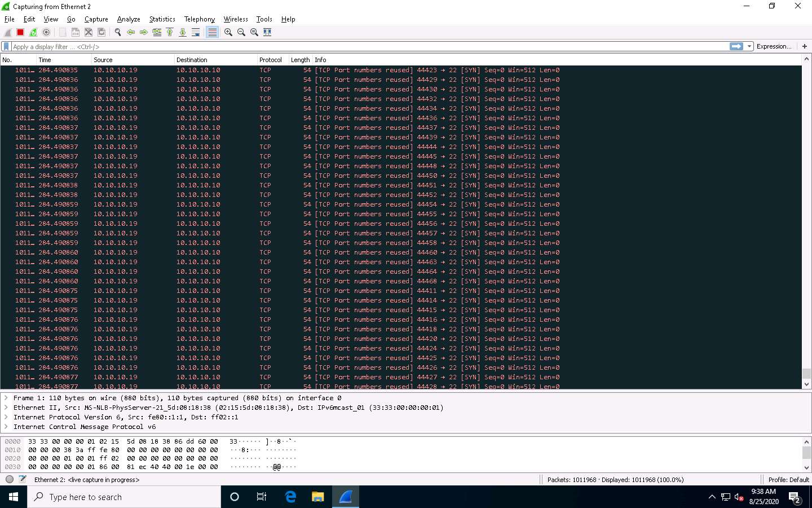The image size is (812, 508).
Task: Zoom out the main window text
Action: pyautogui.click(x=241, y=32)
